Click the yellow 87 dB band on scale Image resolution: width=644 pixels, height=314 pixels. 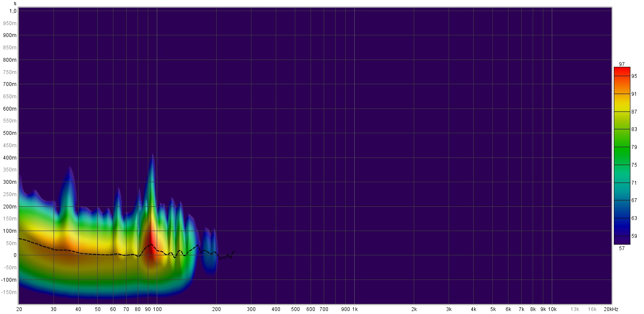[622, 111]
